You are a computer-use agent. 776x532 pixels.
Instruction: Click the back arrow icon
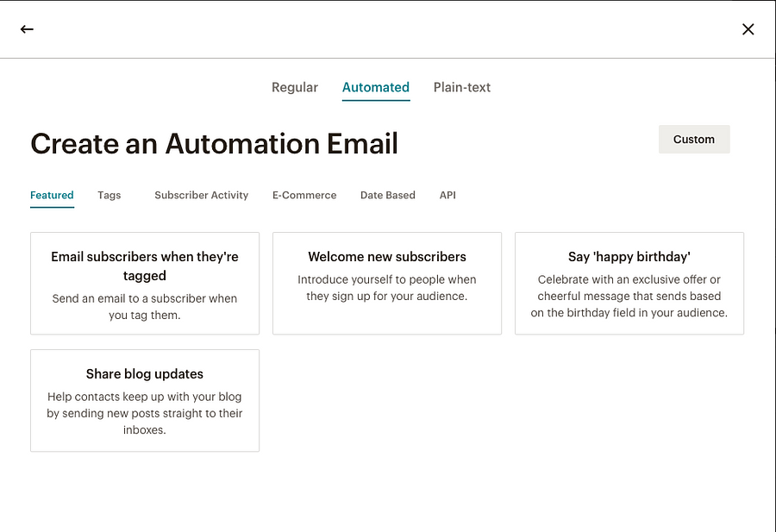pos(27,29)
